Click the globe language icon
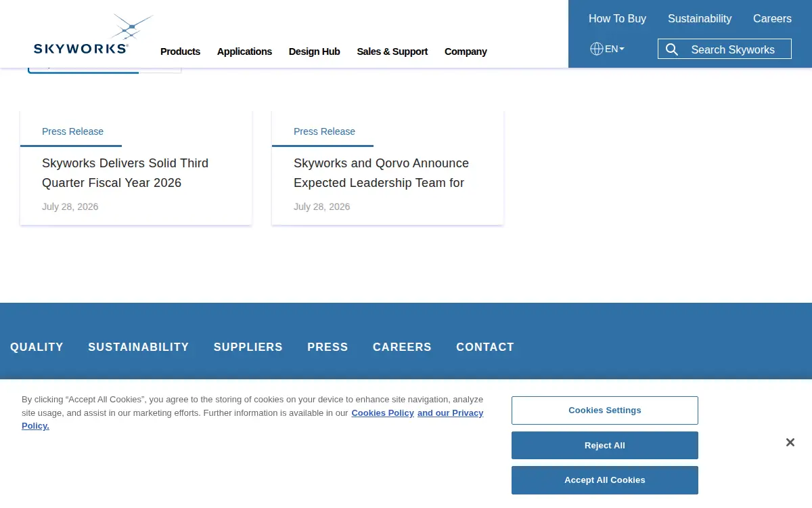This screenshot has height=508, width=812. pyautogui.click(x=597, y=49)
